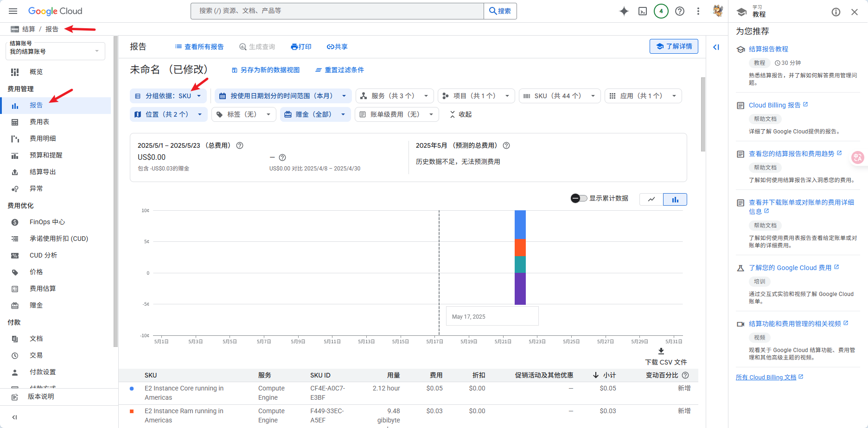Open the Cost table menu item
This screenshot has height=428, width=868.
click(39, 122)
